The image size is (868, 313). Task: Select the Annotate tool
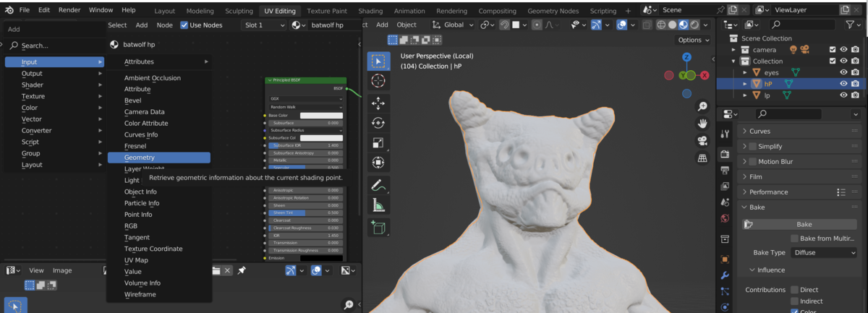coord(378,185)
